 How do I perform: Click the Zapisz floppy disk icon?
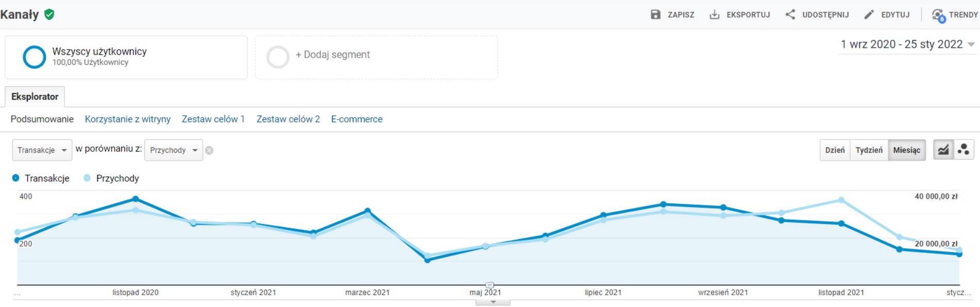tap(656, 14)
